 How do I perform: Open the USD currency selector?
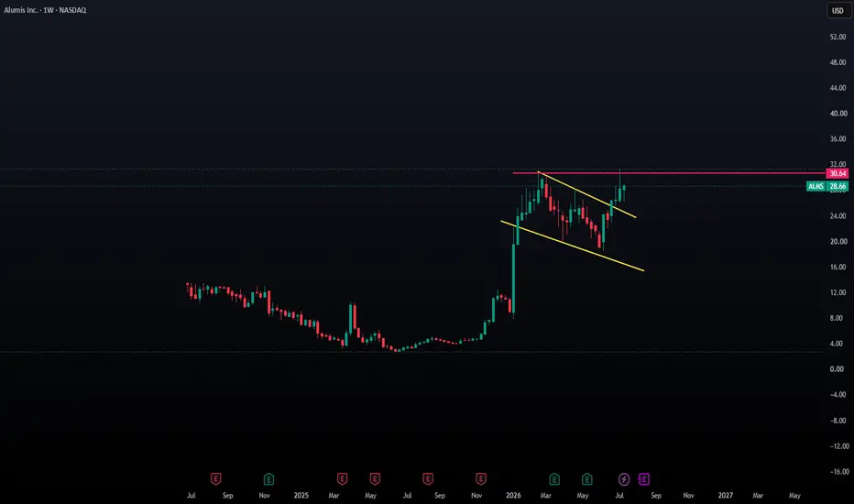(x=838, y=10)
